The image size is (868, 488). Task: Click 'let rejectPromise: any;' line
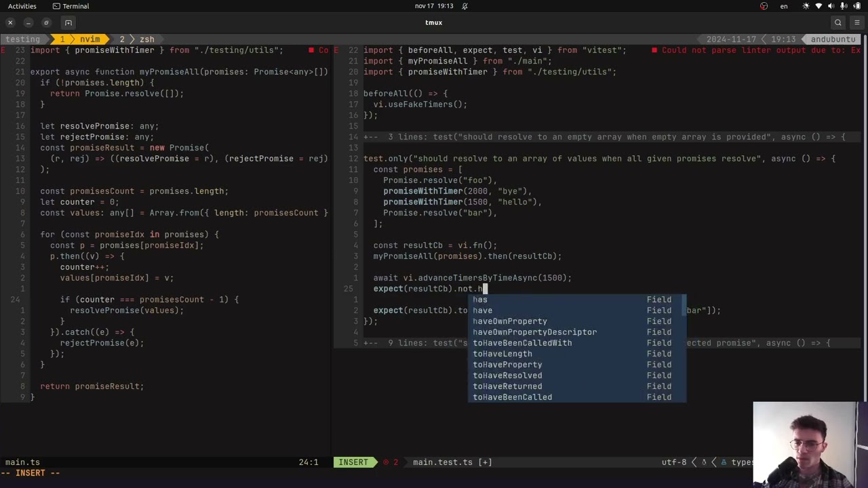tap(97, 137)
